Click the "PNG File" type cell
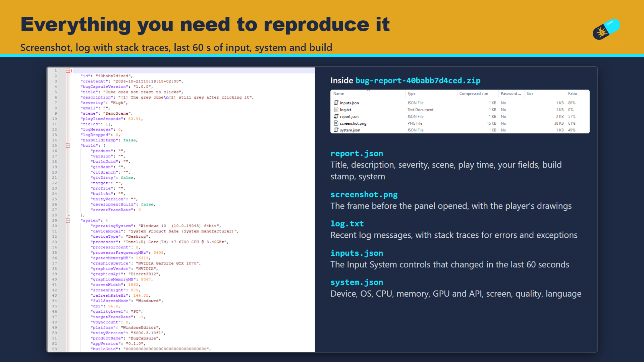644x362 pixels. pos(415,123)
